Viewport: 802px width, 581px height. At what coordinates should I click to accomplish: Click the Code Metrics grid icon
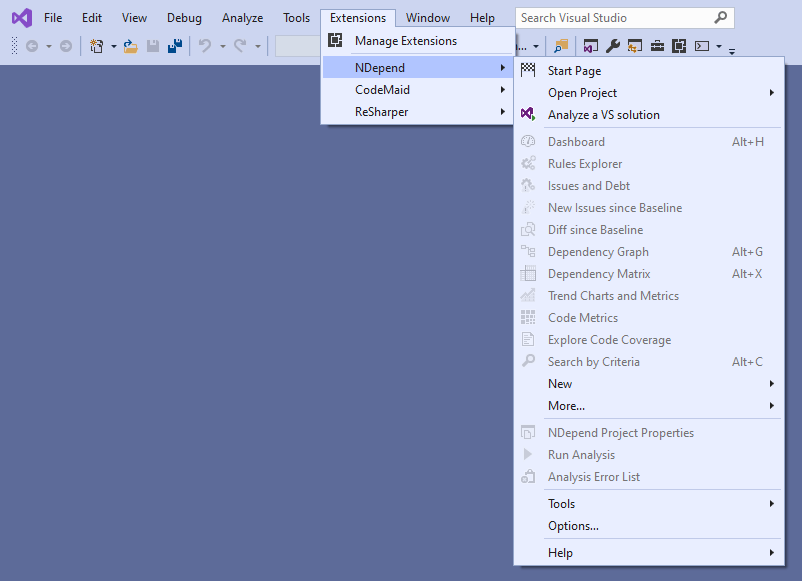coord(528,317)
